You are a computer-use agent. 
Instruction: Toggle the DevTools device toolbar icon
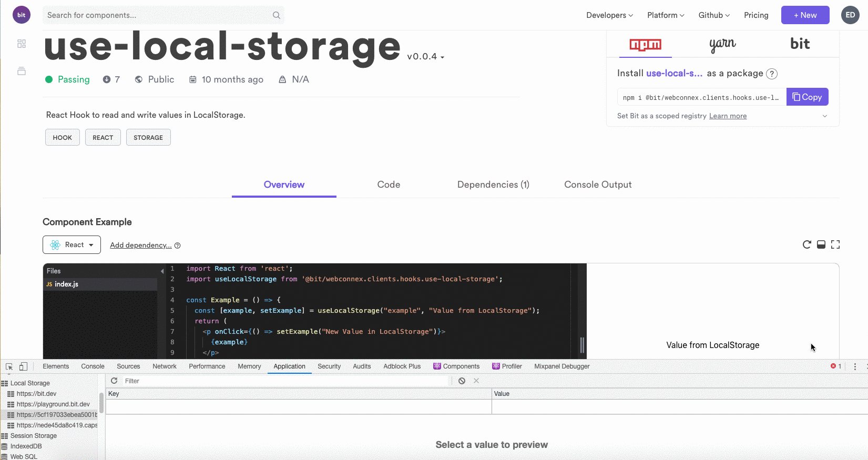pyautogui.click(x=23, y=366)
